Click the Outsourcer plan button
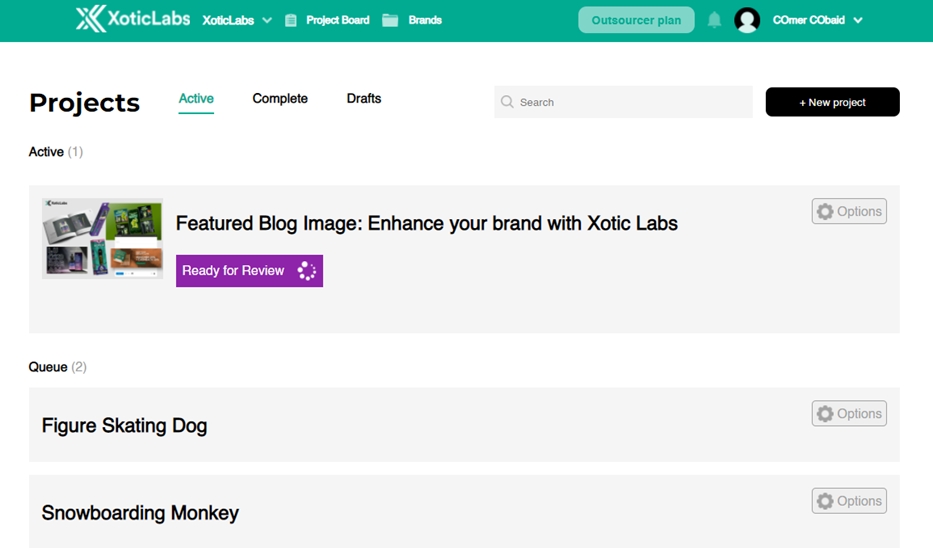 pyautogui.click(x=636, y=20)
